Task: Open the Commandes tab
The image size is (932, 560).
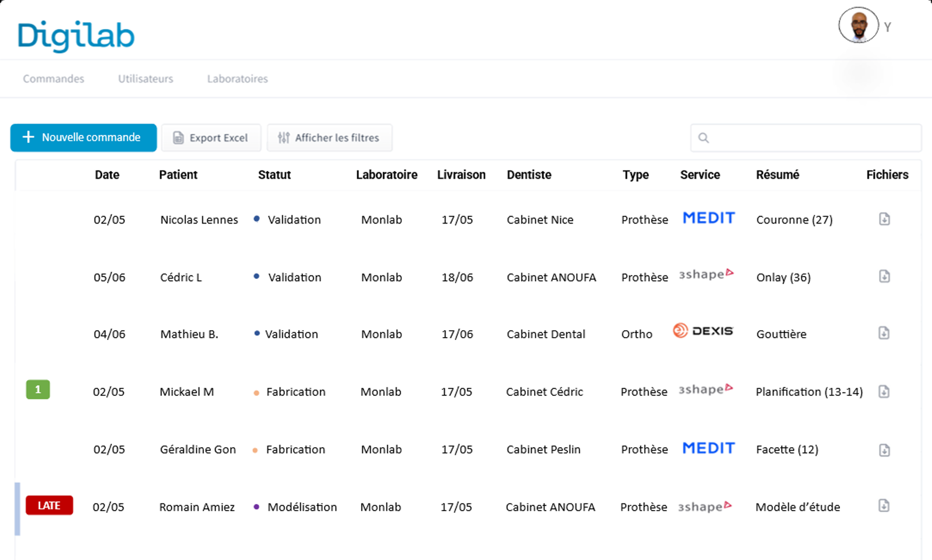Action: pyautogui.click(x=54, y=79)
